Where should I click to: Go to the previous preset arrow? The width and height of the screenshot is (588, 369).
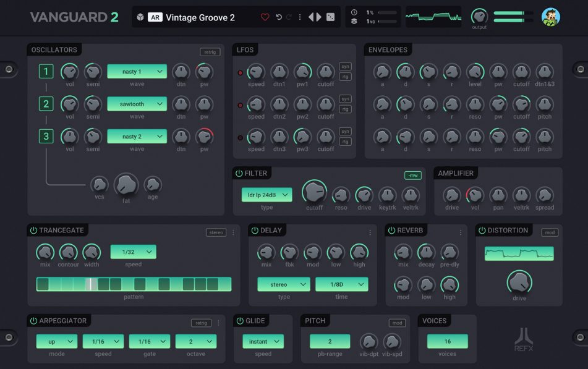pos(311,17)
